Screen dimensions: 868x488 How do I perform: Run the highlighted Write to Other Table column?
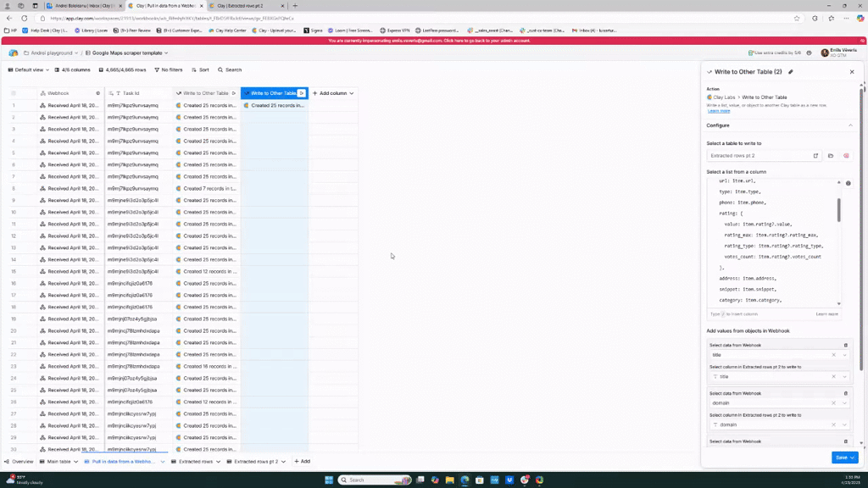click(301, 93)
